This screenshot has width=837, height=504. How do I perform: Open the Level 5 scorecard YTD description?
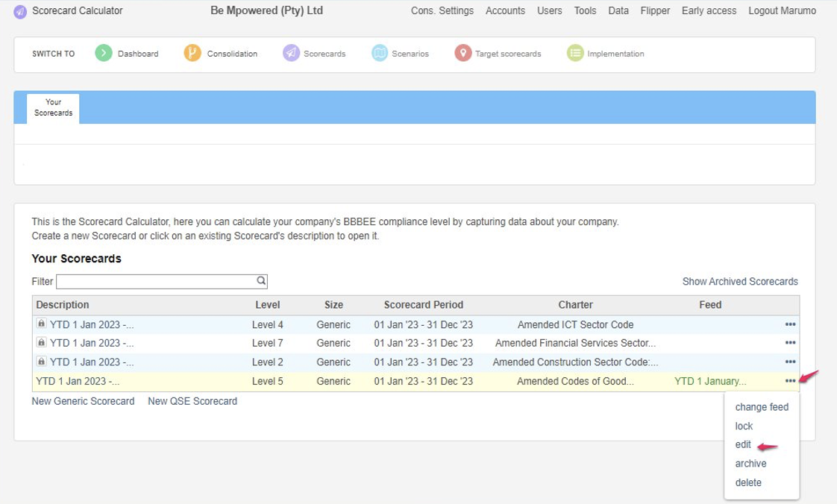tap(78, 381)
